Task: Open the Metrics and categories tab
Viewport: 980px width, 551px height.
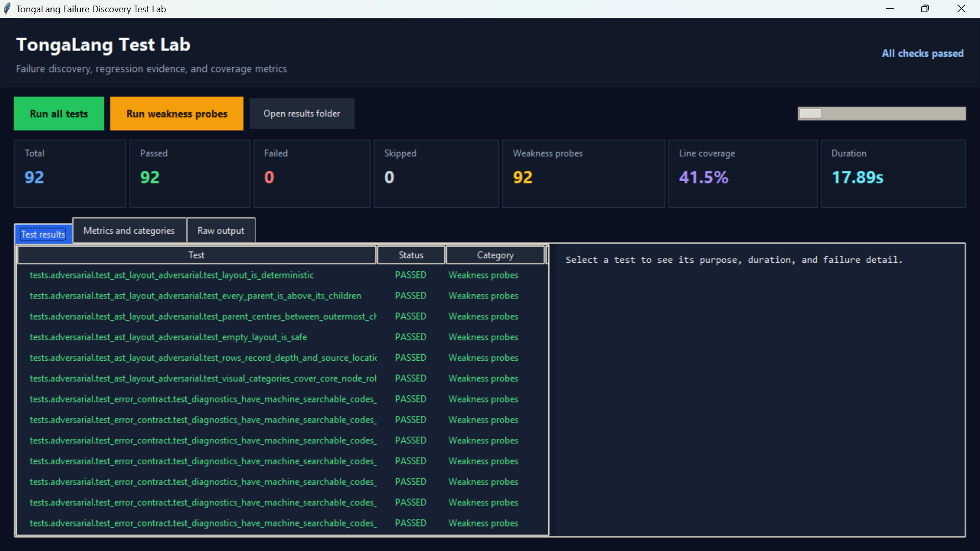Action: pyautogui.click(x=129, y=231)
